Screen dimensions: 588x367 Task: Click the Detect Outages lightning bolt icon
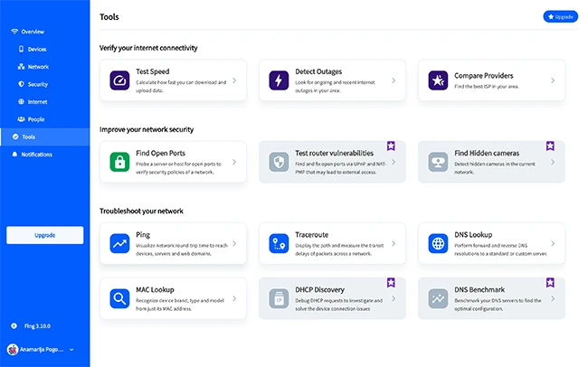279,80
